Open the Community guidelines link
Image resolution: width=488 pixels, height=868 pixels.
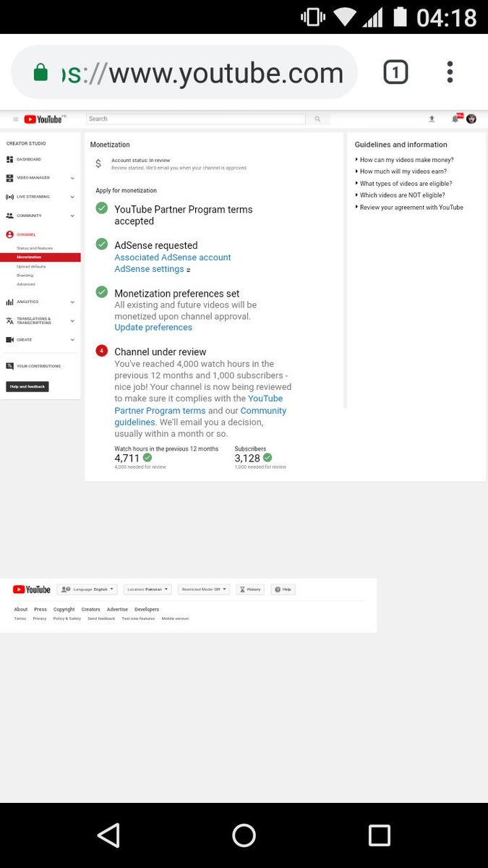(x=200, y=416)
